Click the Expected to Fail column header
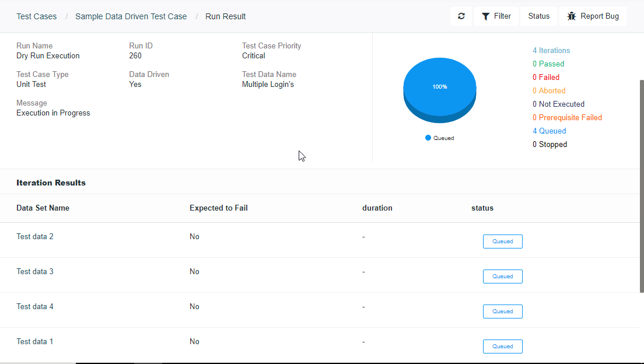The image size is (644, 364). [x=219, y=208]
